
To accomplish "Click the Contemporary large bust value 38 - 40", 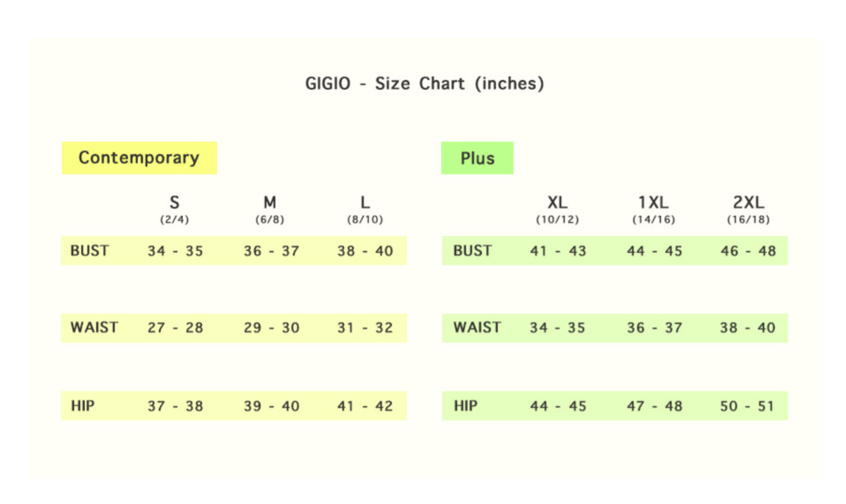I will coord(365,251).
